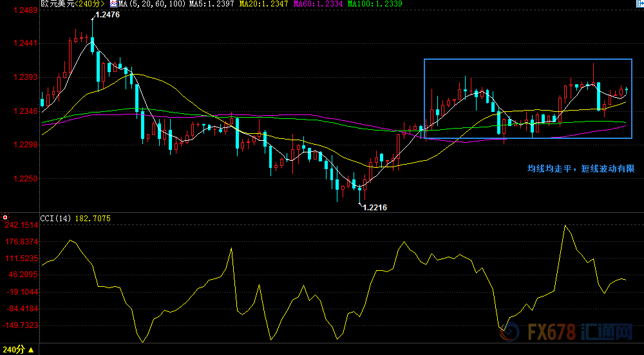Select the <240分> period label in header
Viewport: 644px width, 355px height.
[90, 4]
